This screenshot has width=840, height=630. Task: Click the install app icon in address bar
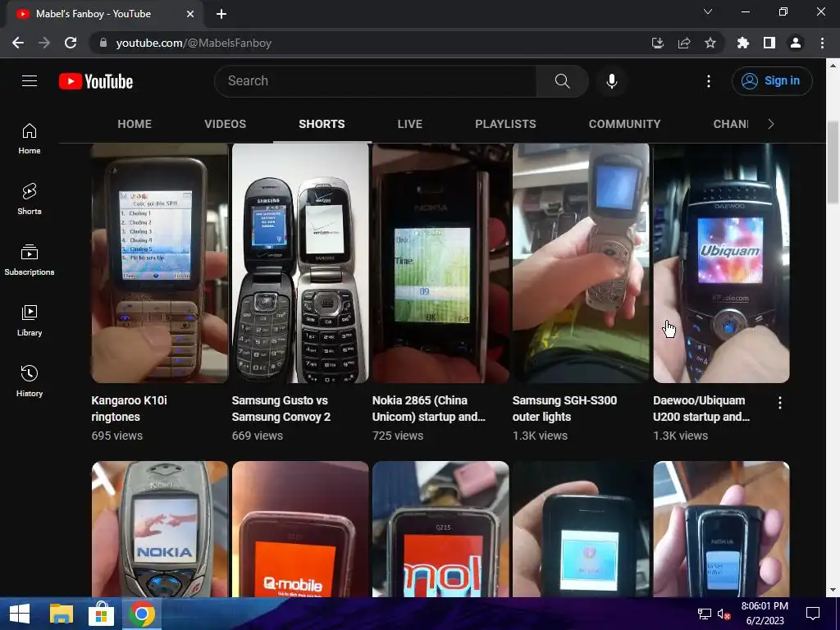tap(657, 43)
